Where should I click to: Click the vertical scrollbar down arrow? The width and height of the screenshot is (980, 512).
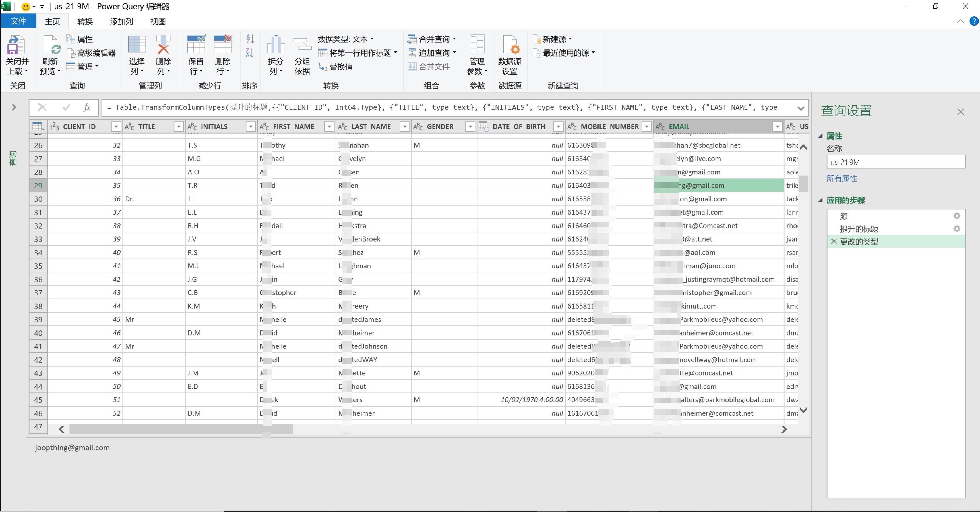pos(803,410)
